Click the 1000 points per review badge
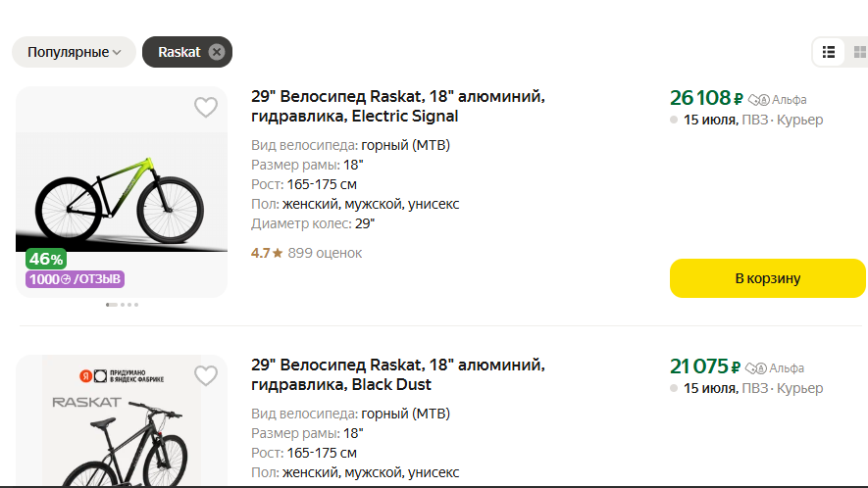 (x=75, y=279)
